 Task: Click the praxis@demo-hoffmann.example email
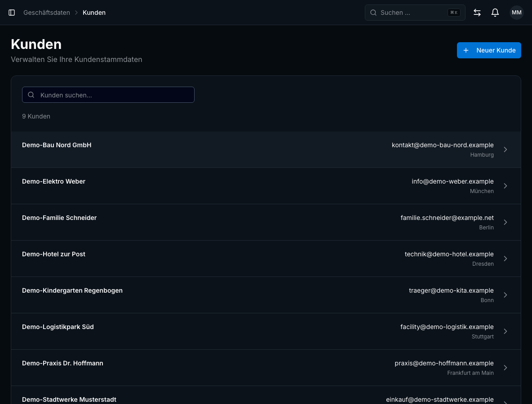coord(444,363)
